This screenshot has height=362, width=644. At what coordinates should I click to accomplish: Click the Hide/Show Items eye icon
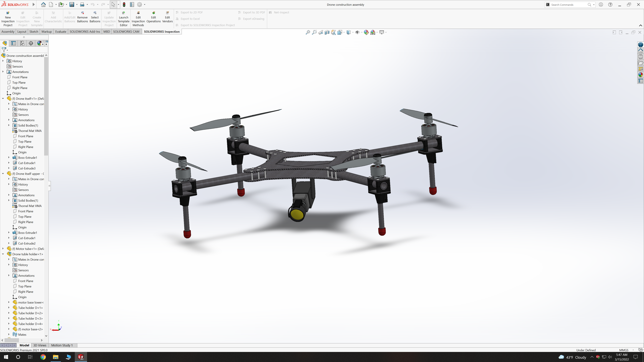tap(357, 32)
